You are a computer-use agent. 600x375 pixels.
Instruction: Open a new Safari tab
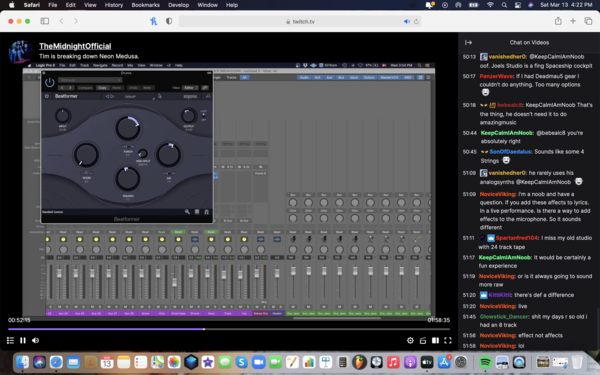573,21
